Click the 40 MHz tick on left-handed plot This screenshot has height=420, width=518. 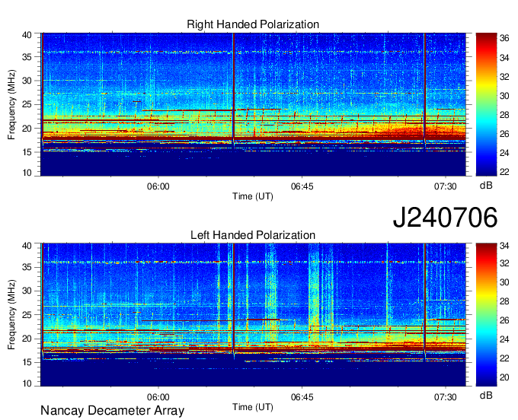click(27, 245)
